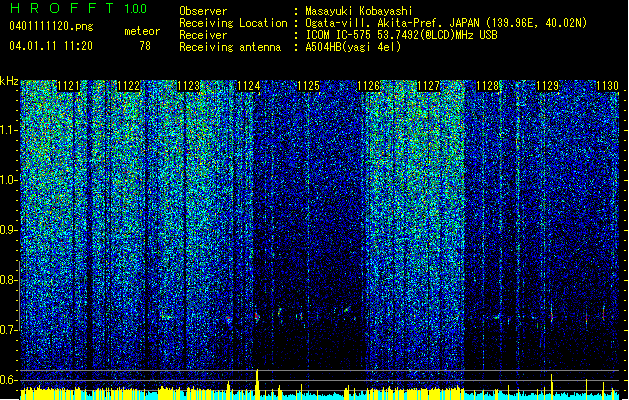Select the A504HB(yagi 4el) antenna text
This screenshot has width=629, height=400.
point(353,47)
